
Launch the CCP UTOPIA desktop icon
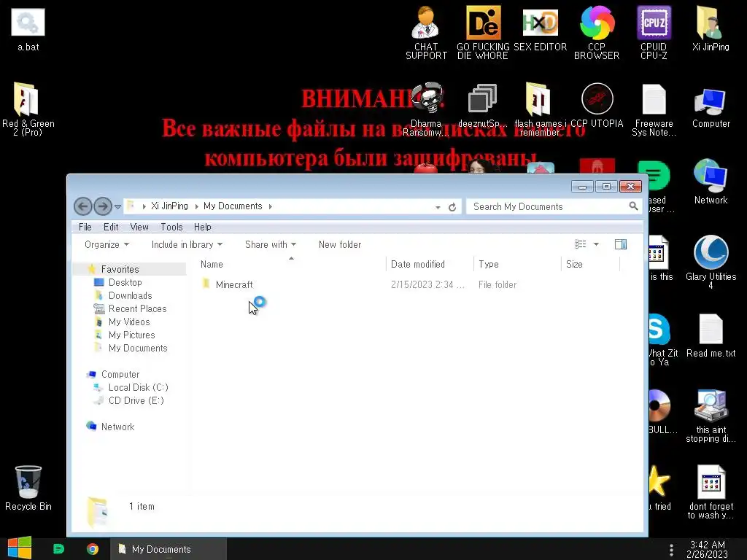coord(597,106)
